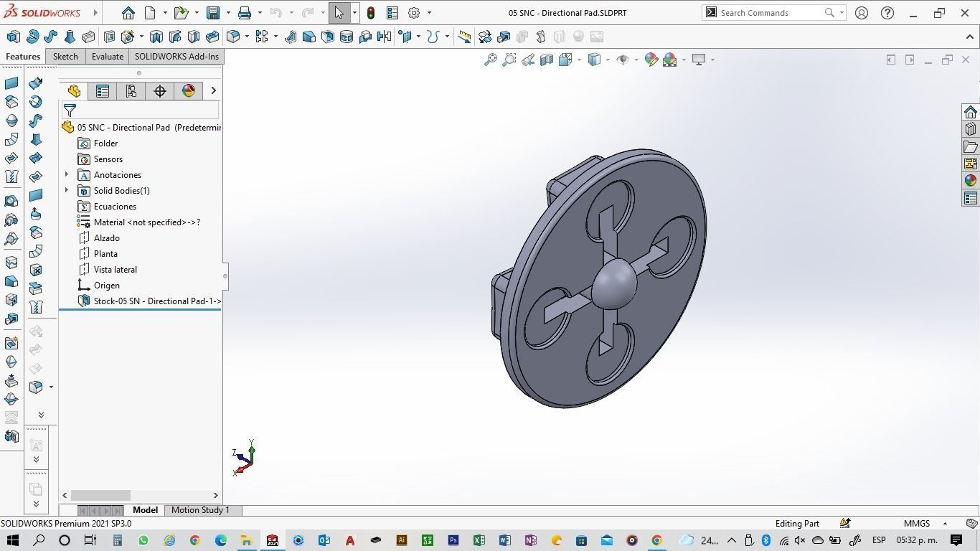Collapse the CommandManager with the chevron
Viewport: 980px width, 551px height.
coord(970,37)
